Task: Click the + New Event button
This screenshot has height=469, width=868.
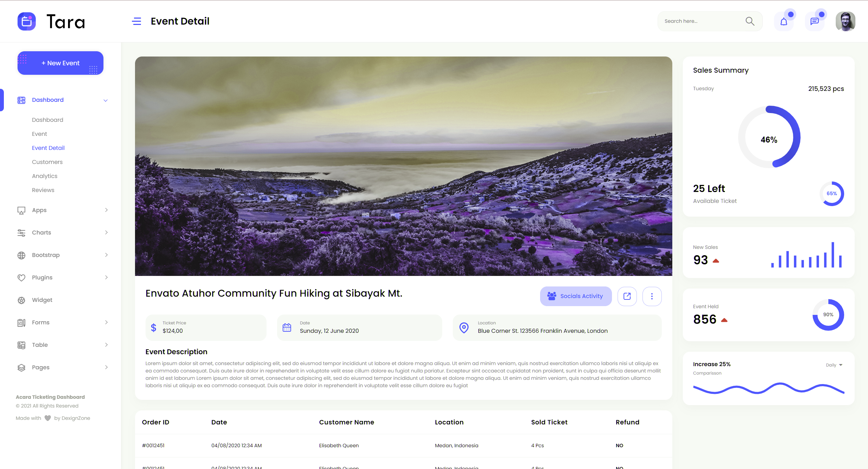Action: click(x=60, y=63)
